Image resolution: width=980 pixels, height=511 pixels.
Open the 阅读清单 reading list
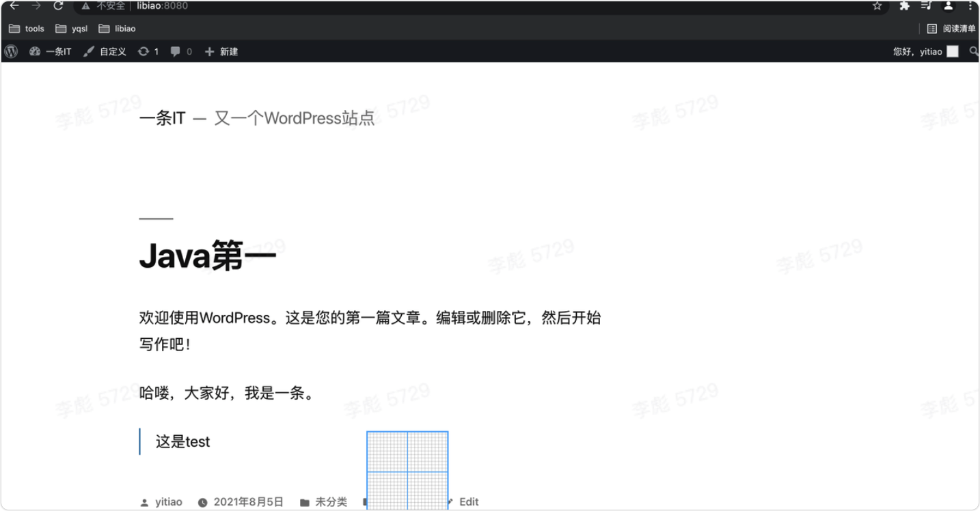click(951, 29)
